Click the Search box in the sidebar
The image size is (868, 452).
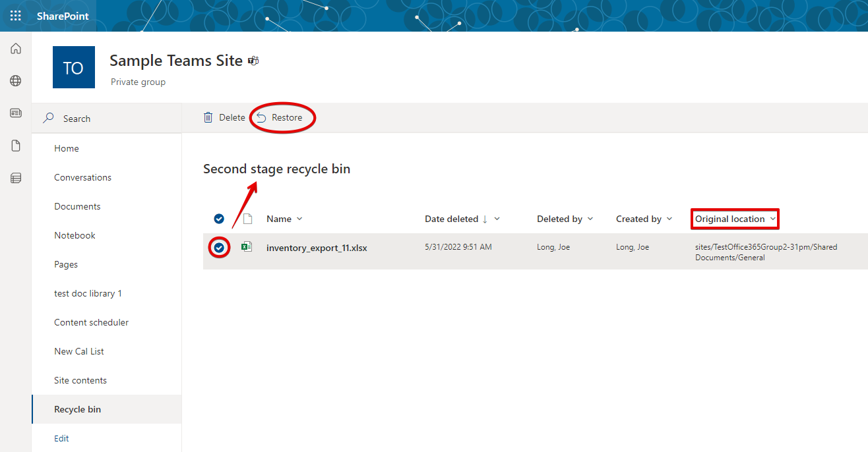pyautogui.click(x=106, y=119)
